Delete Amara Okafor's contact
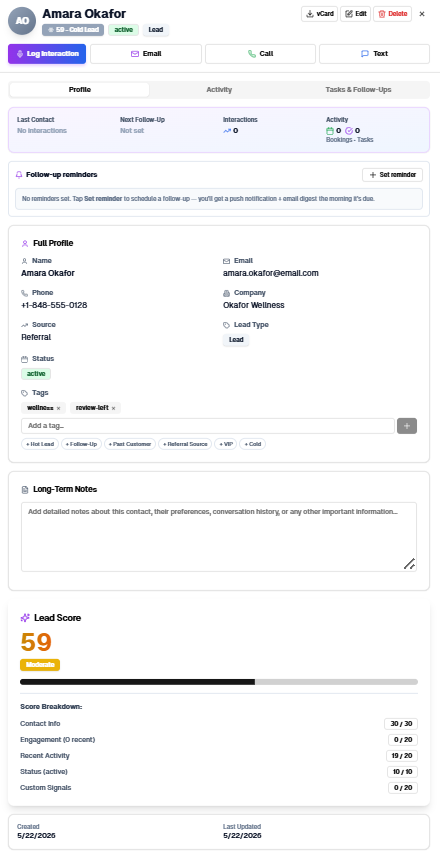Image resolution: width=440 pixels, height=858 pixels. coord(392,14)
